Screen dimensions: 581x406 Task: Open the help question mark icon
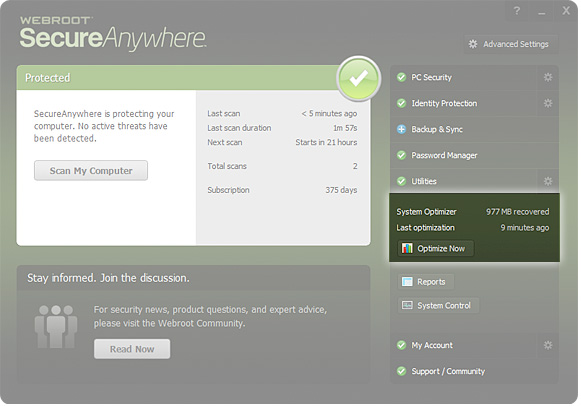click(517, 11)
